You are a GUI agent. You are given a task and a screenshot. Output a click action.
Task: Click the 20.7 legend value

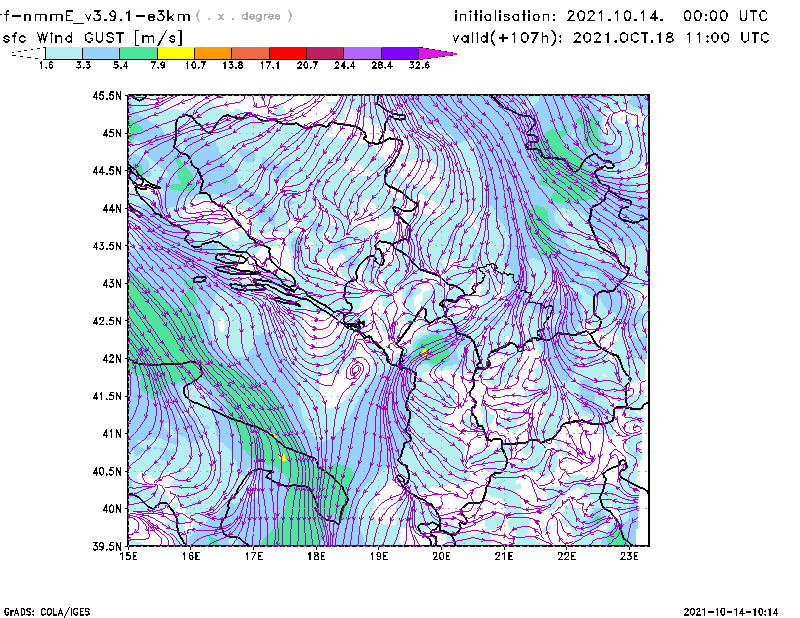pos(307,65)
